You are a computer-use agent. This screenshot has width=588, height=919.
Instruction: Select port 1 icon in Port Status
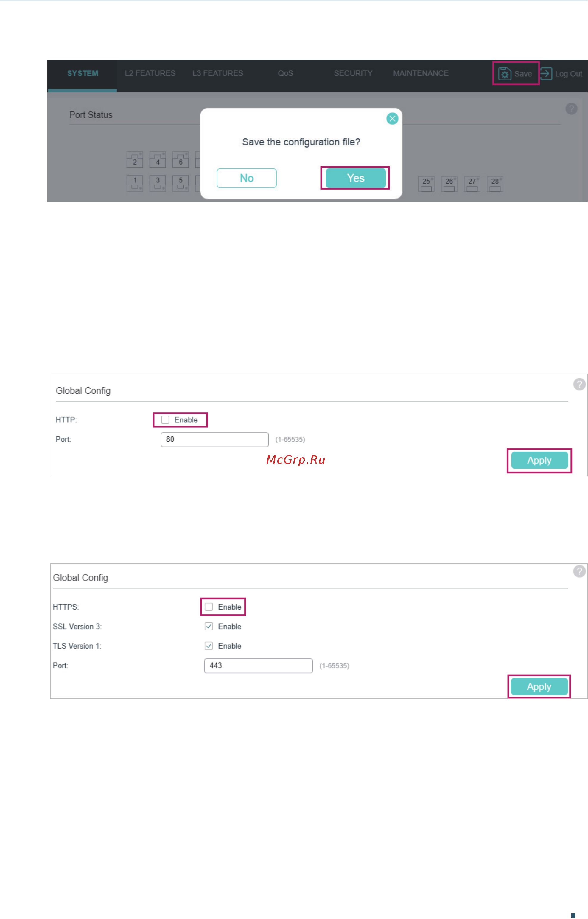(x=135, y=183)
